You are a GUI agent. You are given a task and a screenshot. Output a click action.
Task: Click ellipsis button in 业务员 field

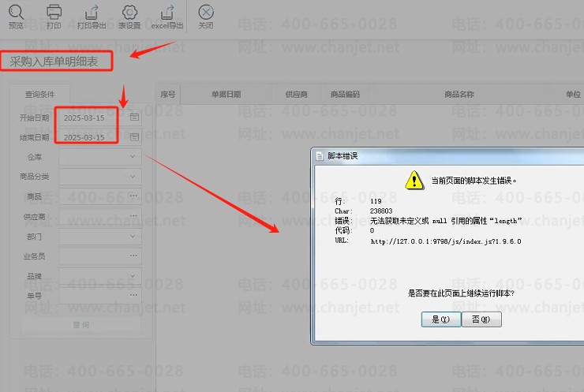pos(133,256)
